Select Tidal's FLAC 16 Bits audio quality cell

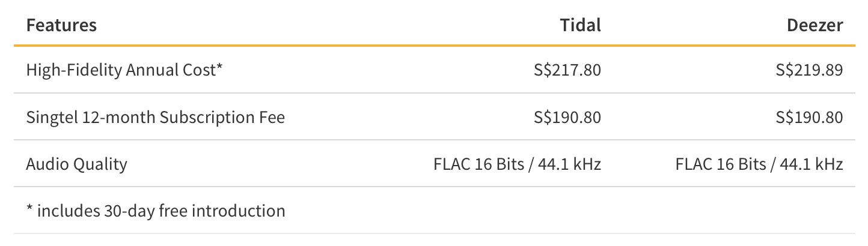tap(517, 164)
